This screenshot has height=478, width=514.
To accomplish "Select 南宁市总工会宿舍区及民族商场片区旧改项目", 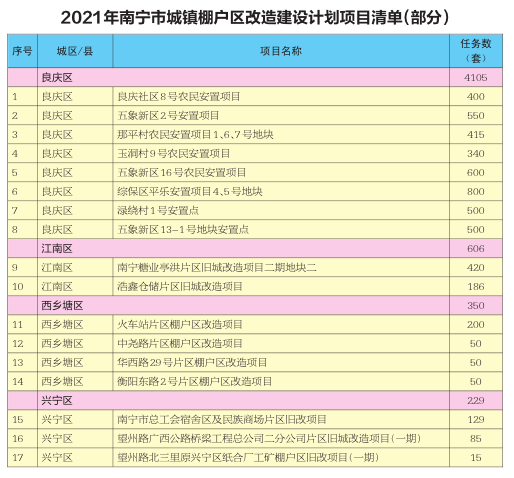I will point(222,419).
